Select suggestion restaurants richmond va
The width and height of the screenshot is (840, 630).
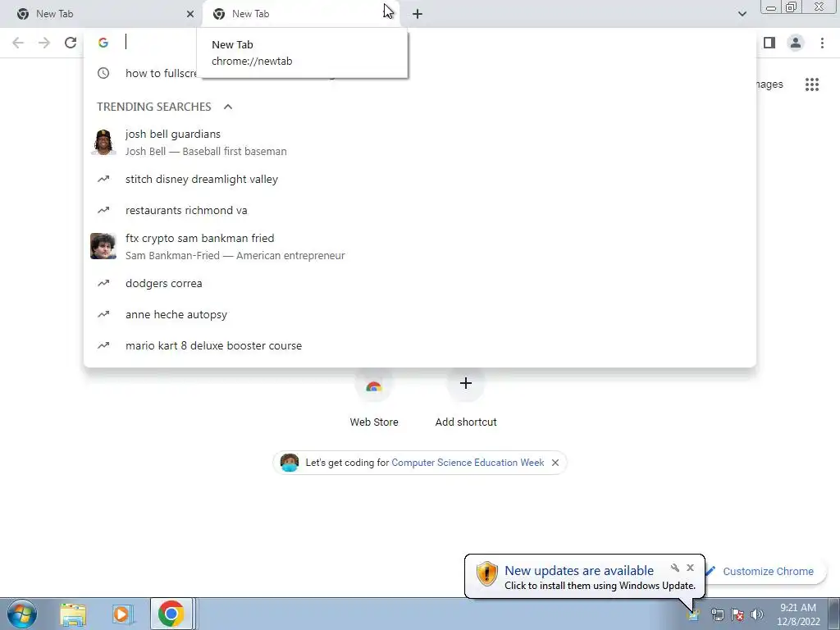pyautogui.click(x=419, y=211)
